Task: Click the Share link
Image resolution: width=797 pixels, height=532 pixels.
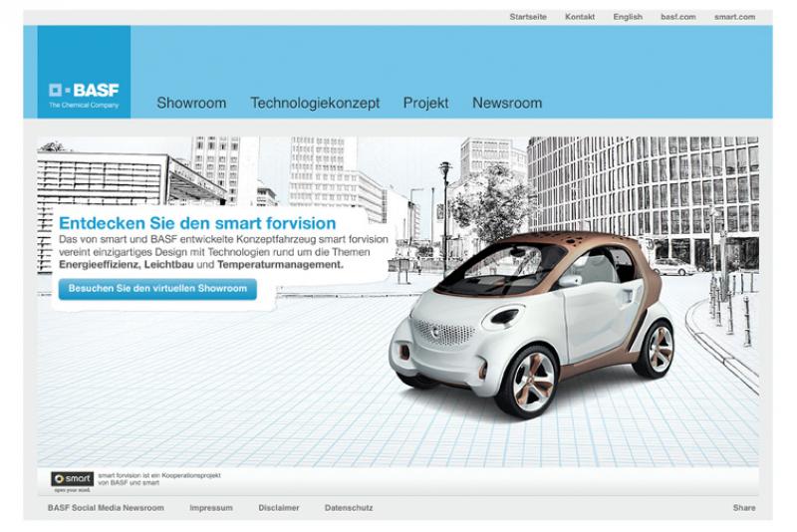Action: pos(744,508)
